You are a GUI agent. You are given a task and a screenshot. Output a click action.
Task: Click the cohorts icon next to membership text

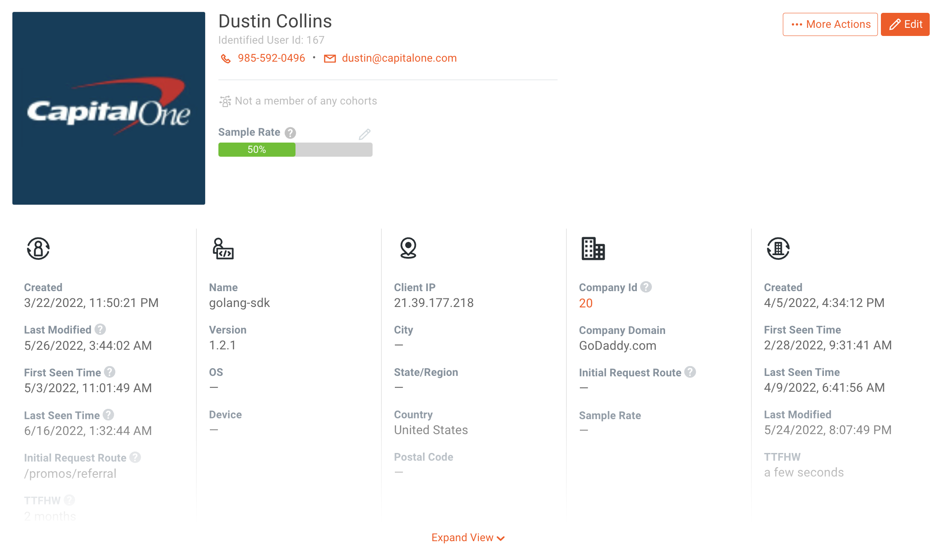225,101
